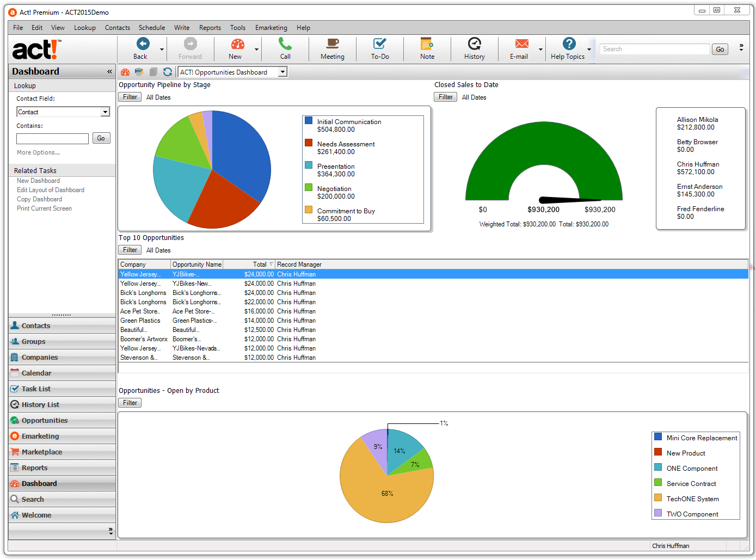Click Edit Layout of Dashboard link
Image resolution: width=756 pixels, height=560 pixels.
[51, 190]
